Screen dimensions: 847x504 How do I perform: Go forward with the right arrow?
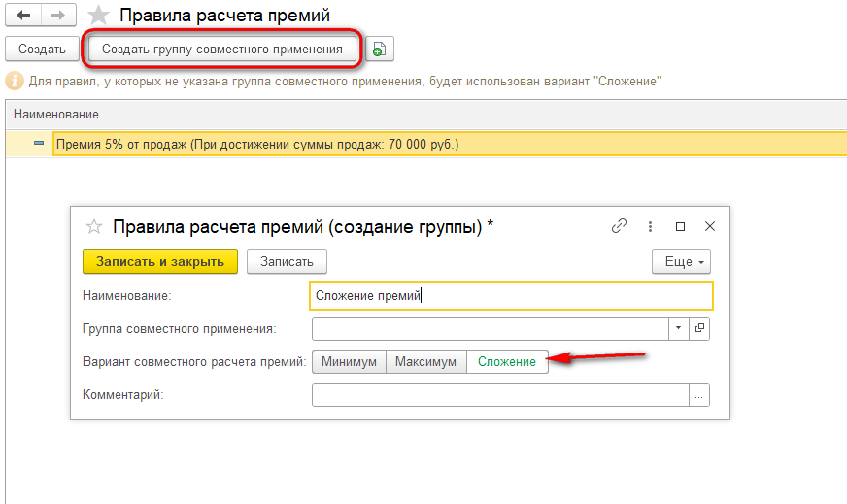[58, 16]
